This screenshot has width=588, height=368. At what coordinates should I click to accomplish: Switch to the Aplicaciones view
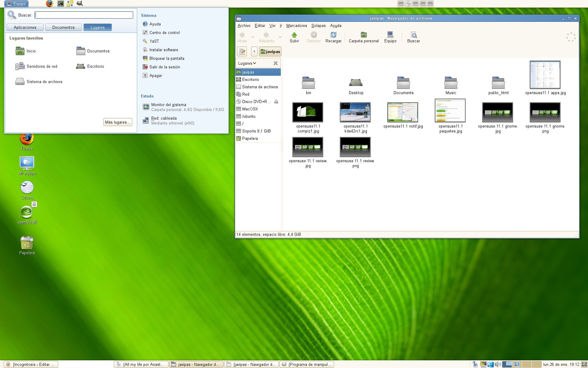25,27
